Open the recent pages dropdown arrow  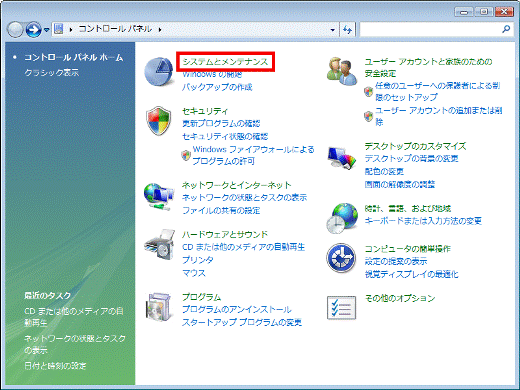click(x=47, y=30)
